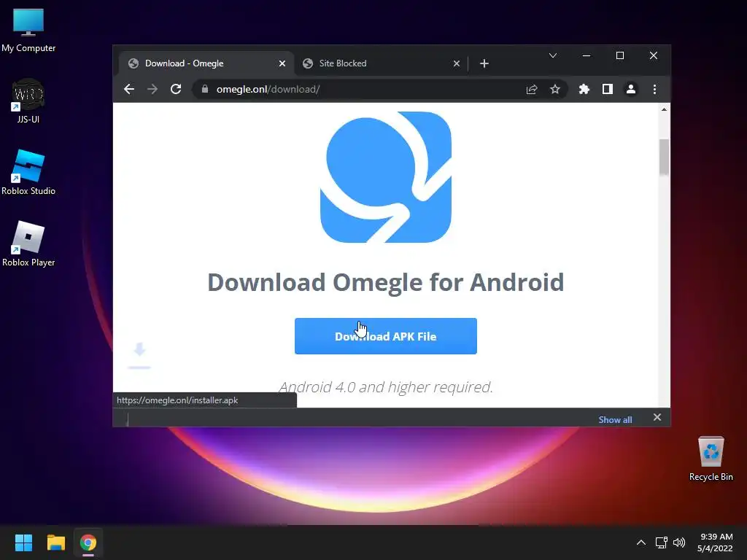Show hidden system tray icons
Viewport: 747px width, 560px height.
(x=641, y=542)
